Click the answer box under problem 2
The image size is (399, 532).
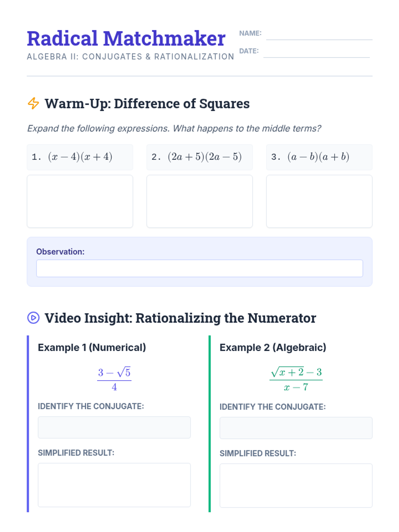(199, 201)
